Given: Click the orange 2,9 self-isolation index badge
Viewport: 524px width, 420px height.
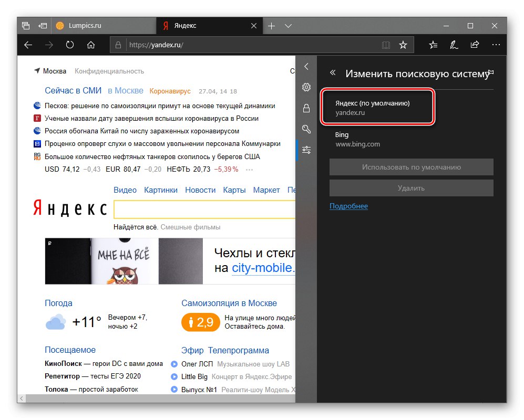Looking at the screenshot, I should click(201, 322).
